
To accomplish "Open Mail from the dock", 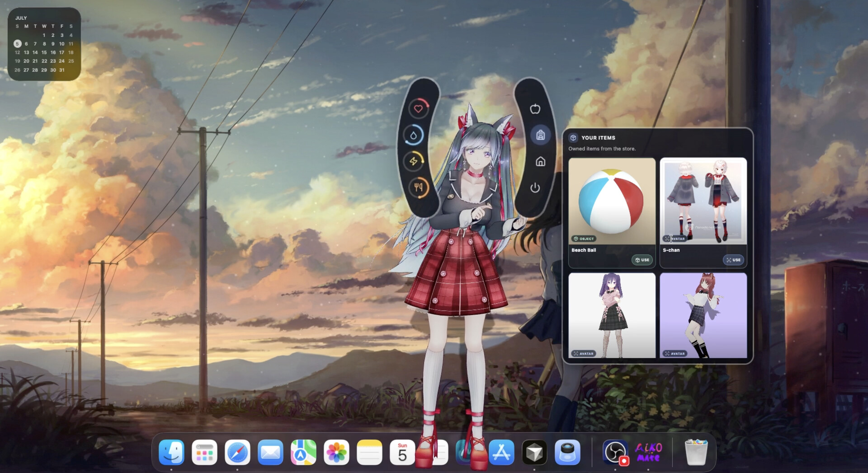I will [270, 452].
